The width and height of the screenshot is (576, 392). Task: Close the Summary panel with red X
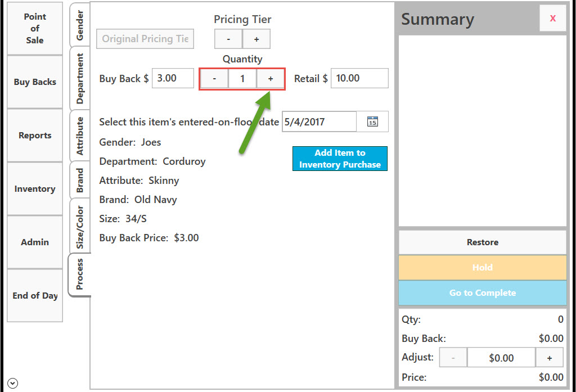click(553, 18)
